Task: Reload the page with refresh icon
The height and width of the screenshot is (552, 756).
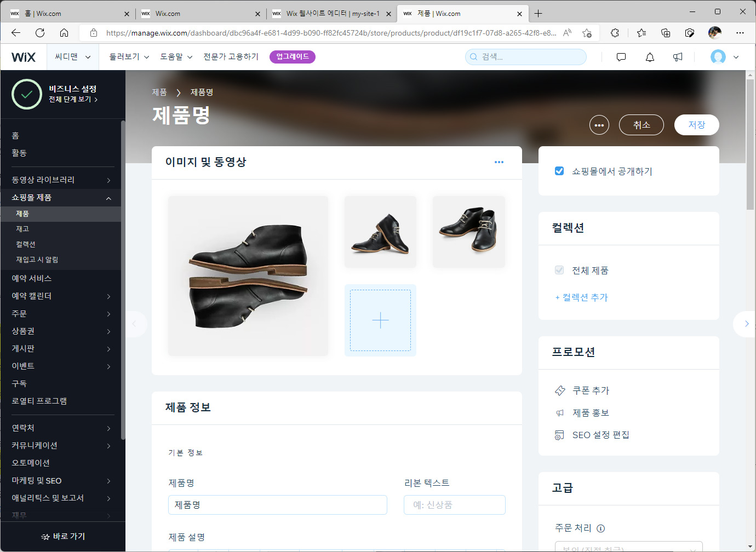Action: tap(40, 33)
